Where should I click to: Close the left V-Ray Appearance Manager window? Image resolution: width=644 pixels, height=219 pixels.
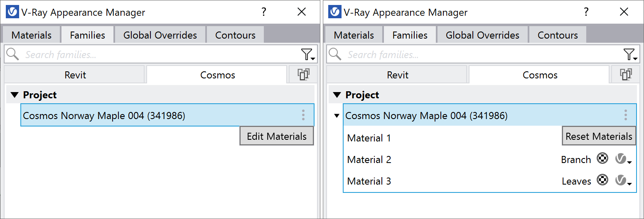302,12
